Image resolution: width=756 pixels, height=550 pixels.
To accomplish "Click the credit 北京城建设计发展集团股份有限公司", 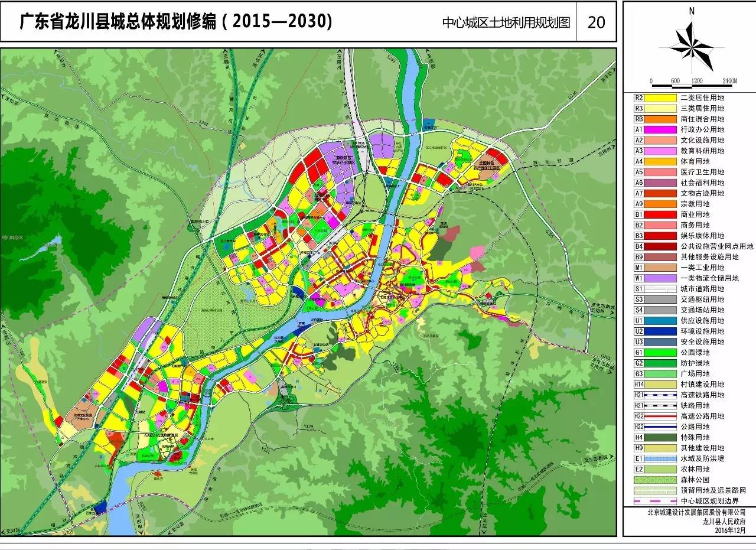I will pos(696,513).
